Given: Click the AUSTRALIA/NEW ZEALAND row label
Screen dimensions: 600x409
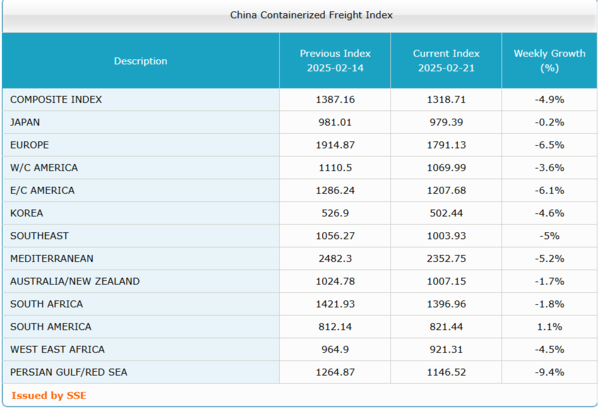Looking at the screenshot, I should pyautogui.click(x=74, y=281).
